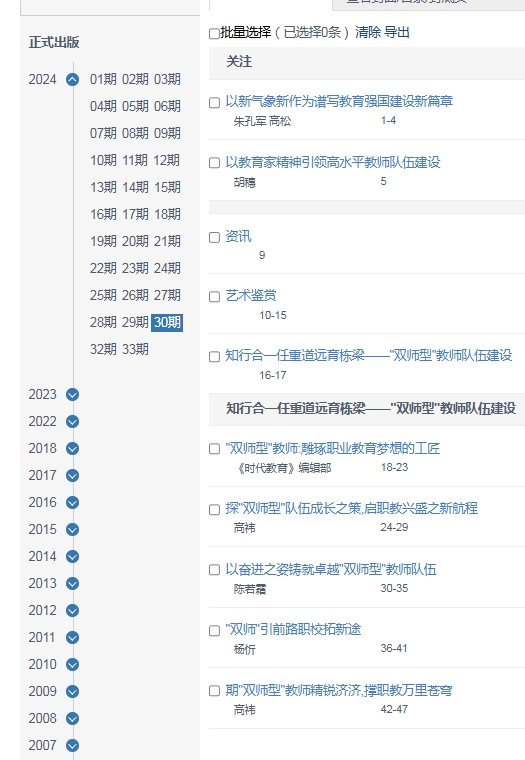Image resolution: width=525 pixels, height=760 pixels.
Task: Open article 以新气象新作为谱写教育强国建设新篇章
Action: tap(339, 101)
